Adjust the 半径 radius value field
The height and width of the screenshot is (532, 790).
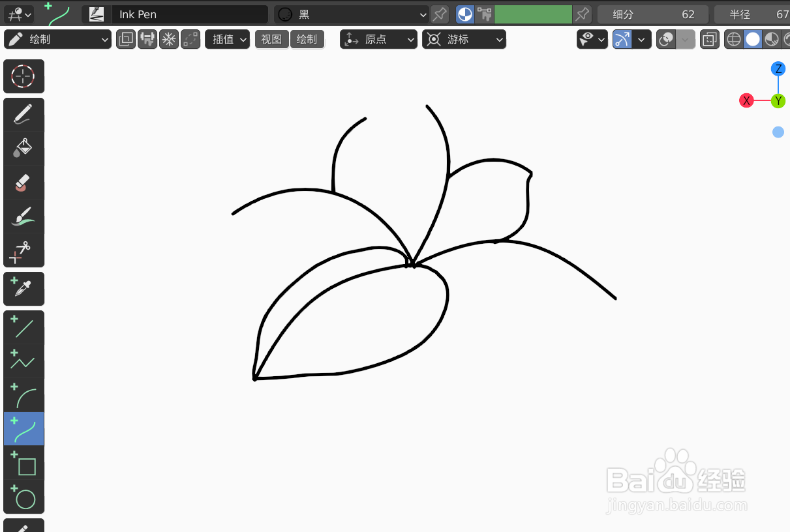tap(752, 14)
